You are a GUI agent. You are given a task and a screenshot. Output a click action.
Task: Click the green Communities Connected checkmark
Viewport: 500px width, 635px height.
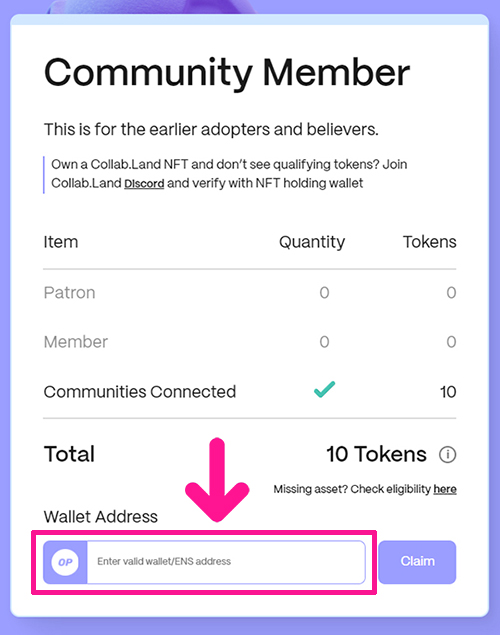324,390
